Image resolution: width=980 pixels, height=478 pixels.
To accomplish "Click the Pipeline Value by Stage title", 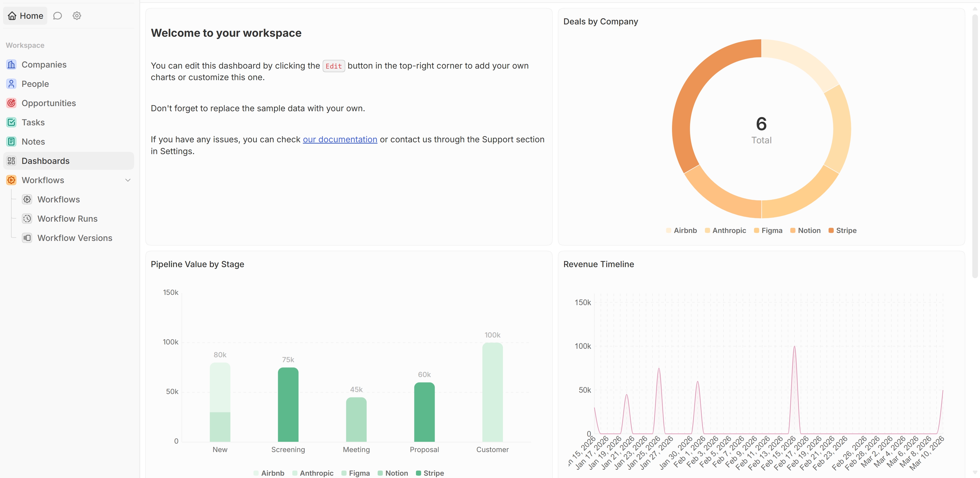I will pos(197,265).
